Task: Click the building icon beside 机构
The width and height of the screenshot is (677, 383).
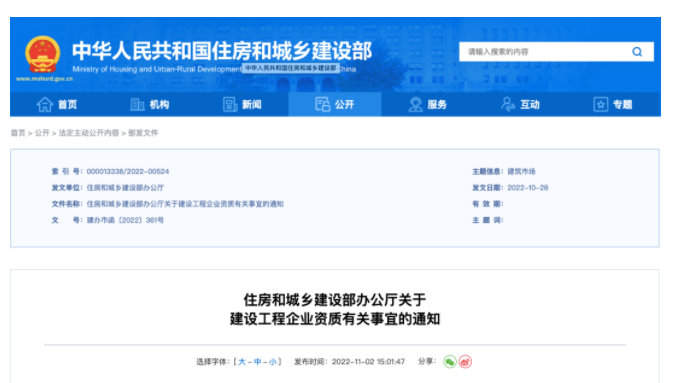Action: pos(137,104)
